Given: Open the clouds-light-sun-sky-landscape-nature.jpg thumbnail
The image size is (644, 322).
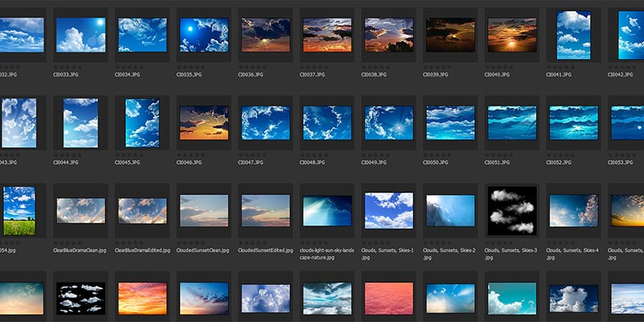Looking at the screenshot, I should click(x=328, y=211).
